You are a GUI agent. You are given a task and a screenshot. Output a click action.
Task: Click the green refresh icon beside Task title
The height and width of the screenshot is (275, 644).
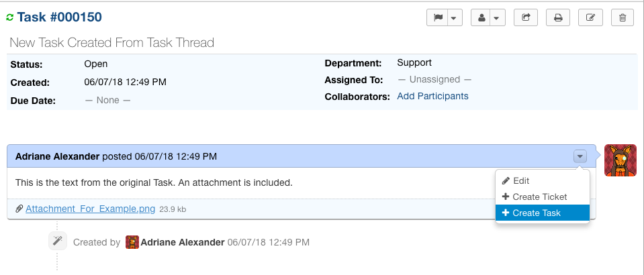pos(9,17)
